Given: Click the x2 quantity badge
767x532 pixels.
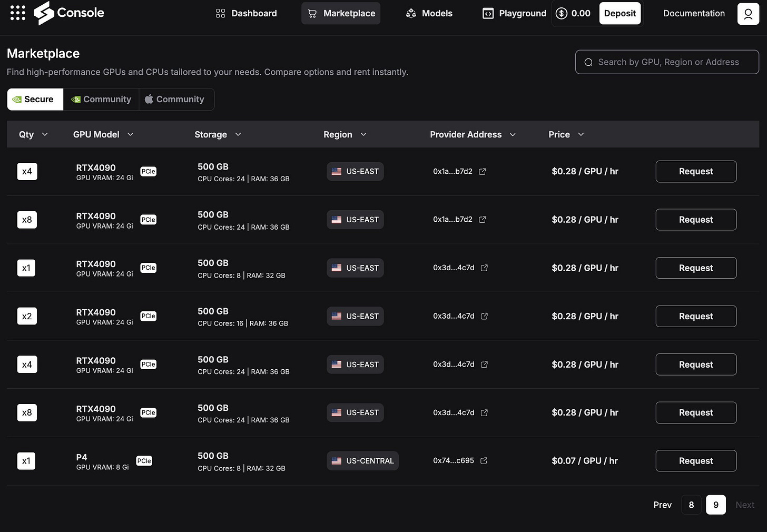Looking at the screenshot, I should [x=27, y=316].
